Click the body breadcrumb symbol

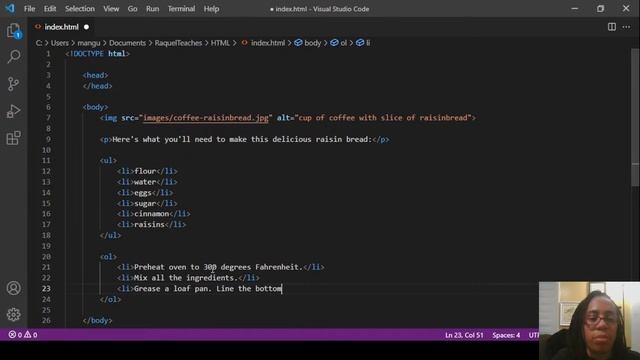pos(308,43)
